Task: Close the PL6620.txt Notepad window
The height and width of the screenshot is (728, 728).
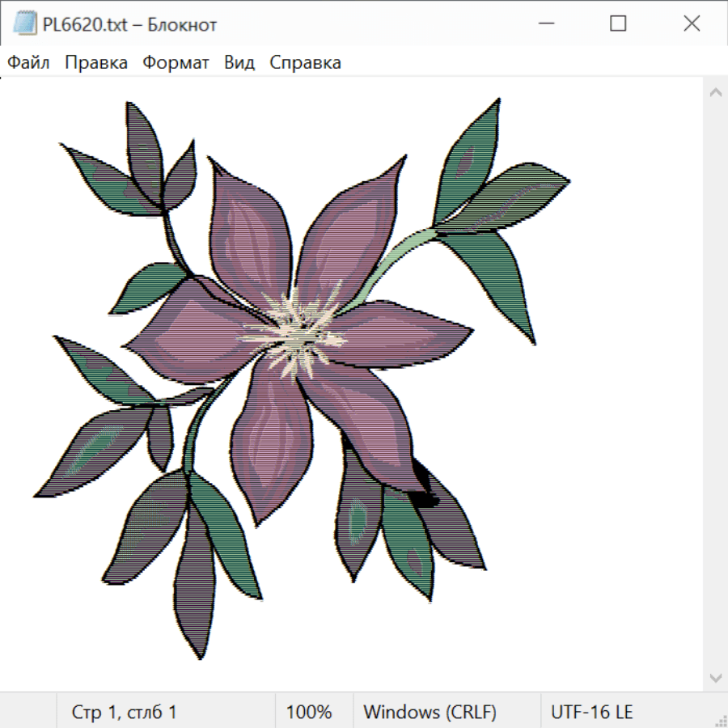Action: coord(692,24)
